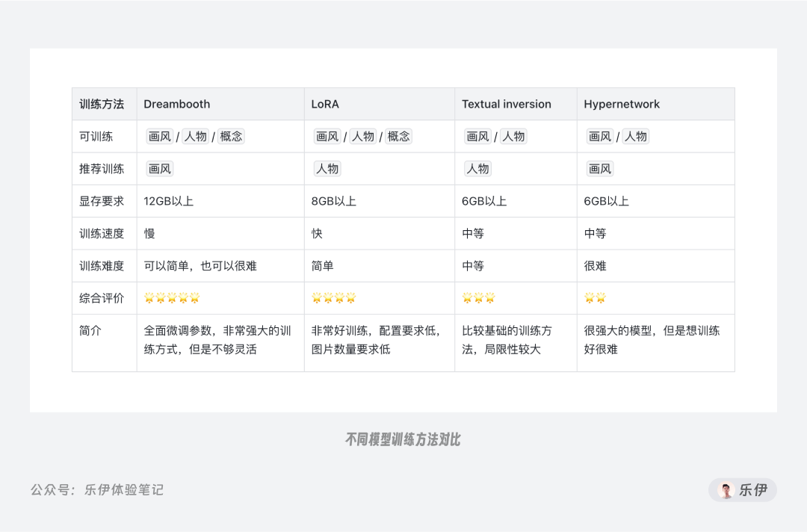This screenshot has width=807, height=532.
Task: Select the Textual inversion column header
Action: click(x=516, y=104)
